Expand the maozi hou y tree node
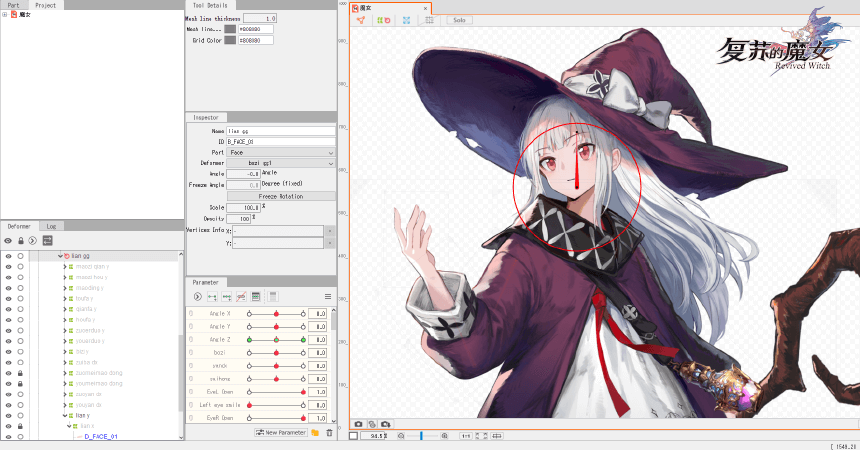This screenshot has height=450, width=860. pyautogui.click(x=65, y=277)
